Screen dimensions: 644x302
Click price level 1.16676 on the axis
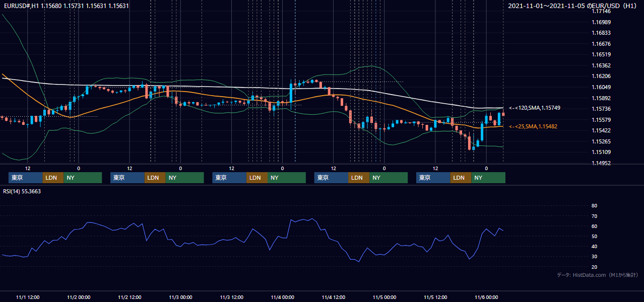(601, 44)
